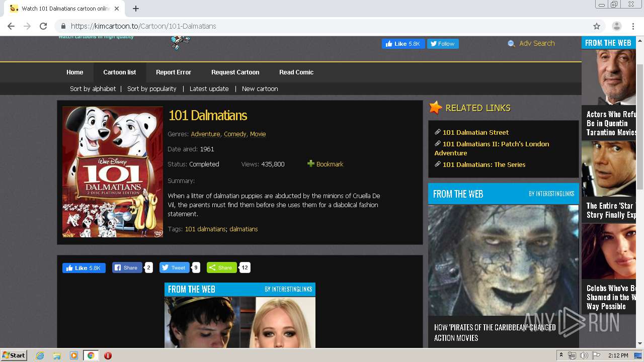Click the Chrome taskbar icon
The height and width of the screenshot is (362, 644).
(91, 355)
